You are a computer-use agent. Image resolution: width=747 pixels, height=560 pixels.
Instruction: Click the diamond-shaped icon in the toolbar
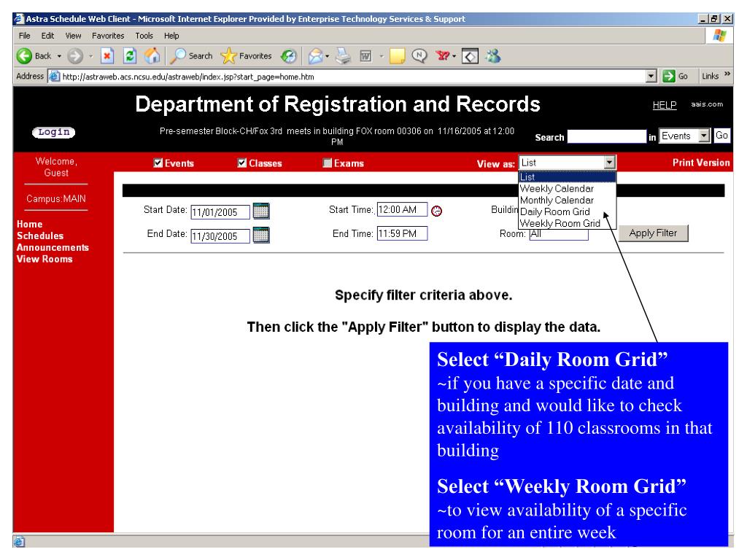pyautogui.click(x=470, y=57)
